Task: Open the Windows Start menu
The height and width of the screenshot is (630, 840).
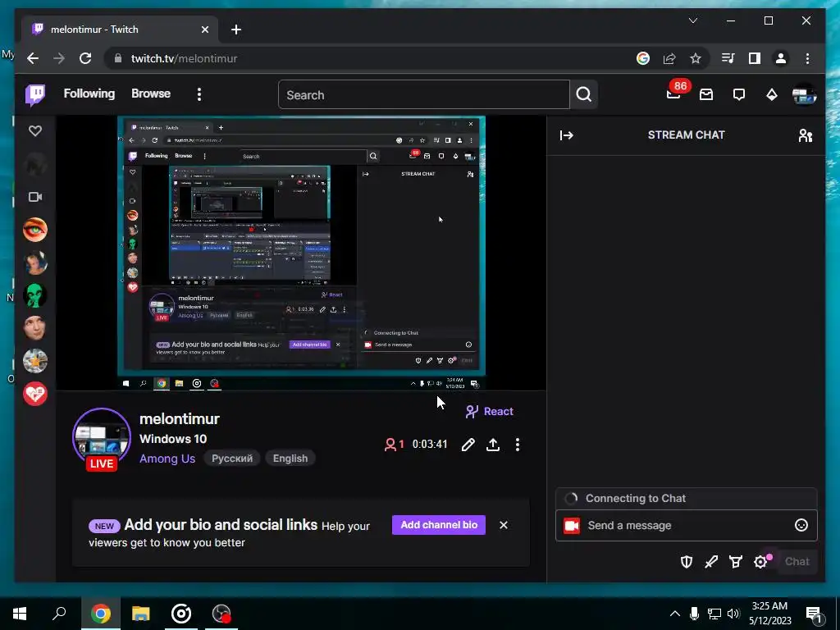Action: (x=20, y=614)
